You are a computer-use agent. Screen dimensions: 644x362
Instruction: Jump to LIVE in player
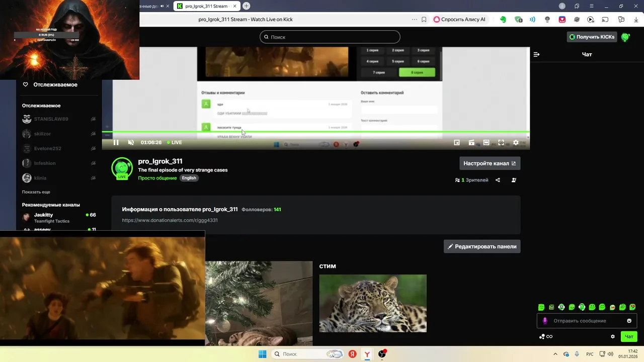175,143
